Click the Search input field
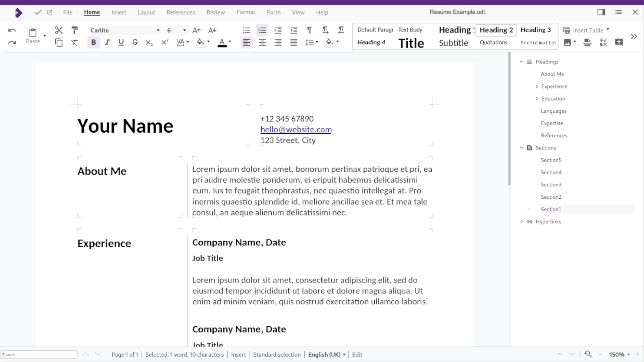 coord(39,355)
